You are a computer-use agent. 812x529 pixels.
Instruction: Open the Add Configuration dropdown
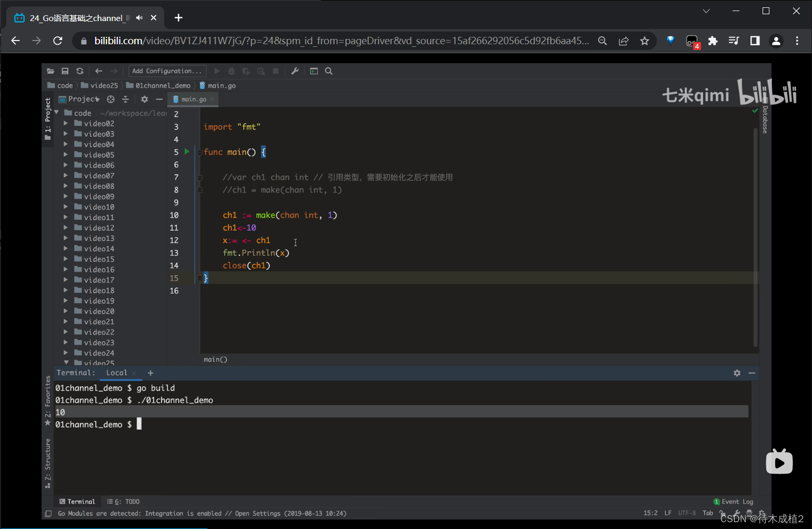click(x=167, y=71)
